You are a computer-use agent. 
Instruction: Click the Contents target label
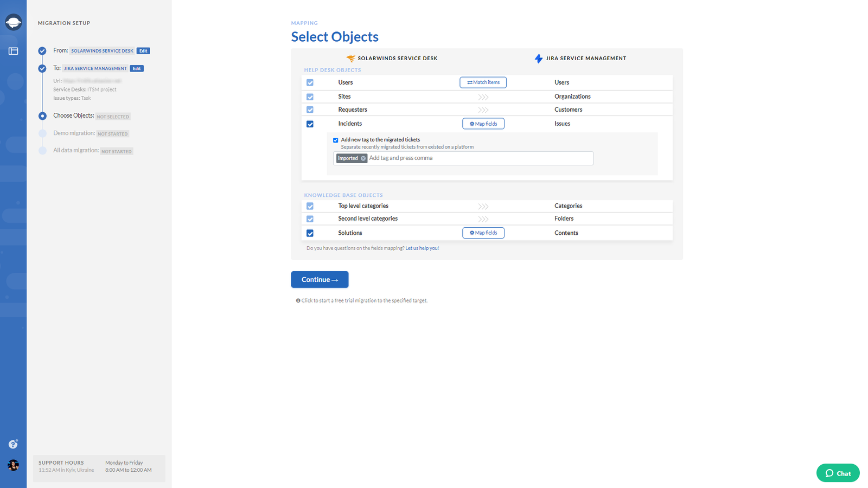(566, 233)
